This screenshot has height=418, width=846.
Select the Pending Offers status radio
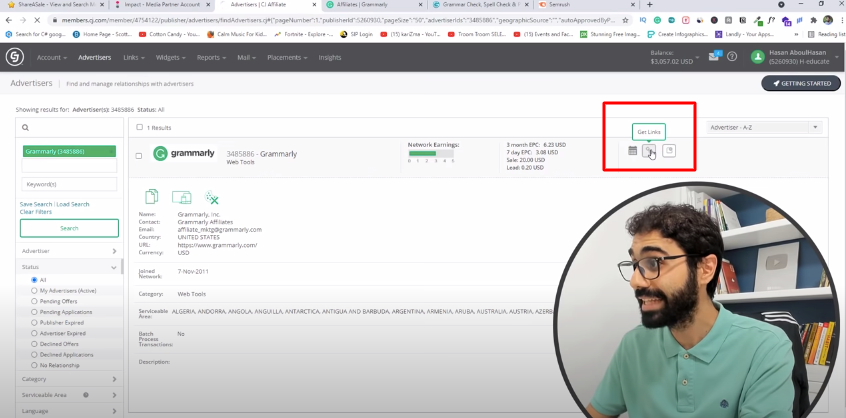point(35,301)
